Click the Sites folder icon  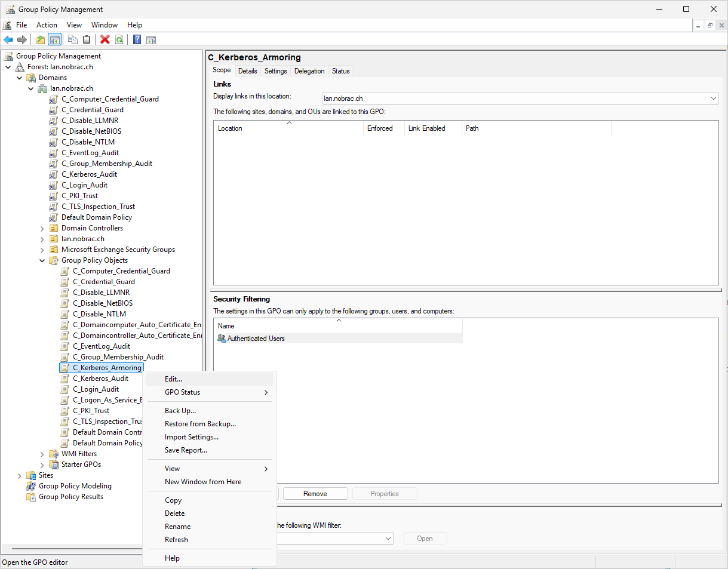[32, 475]
